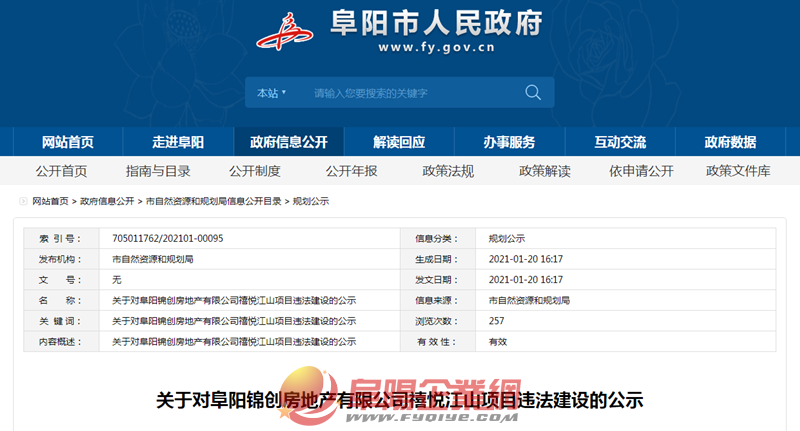This screenshot has height=431, width=800.
Task: Switch to the 办事服务 navigation tab
Action: [x=509, y=142]
